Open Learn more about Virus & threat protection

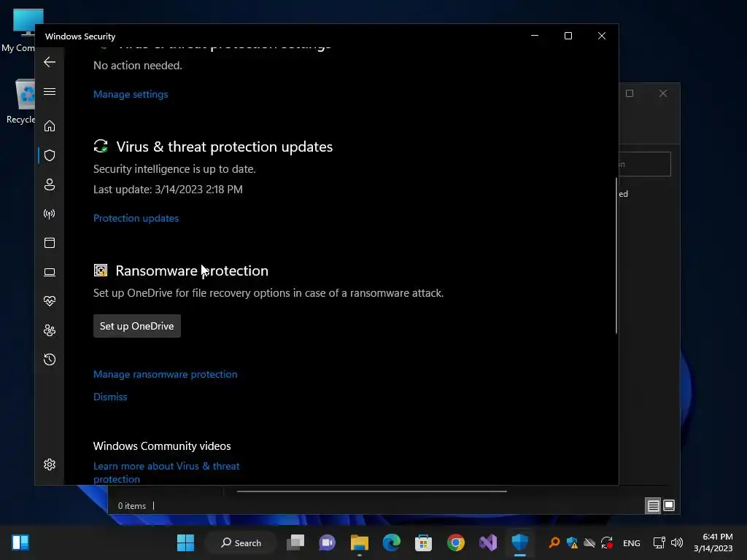[166, 472]
